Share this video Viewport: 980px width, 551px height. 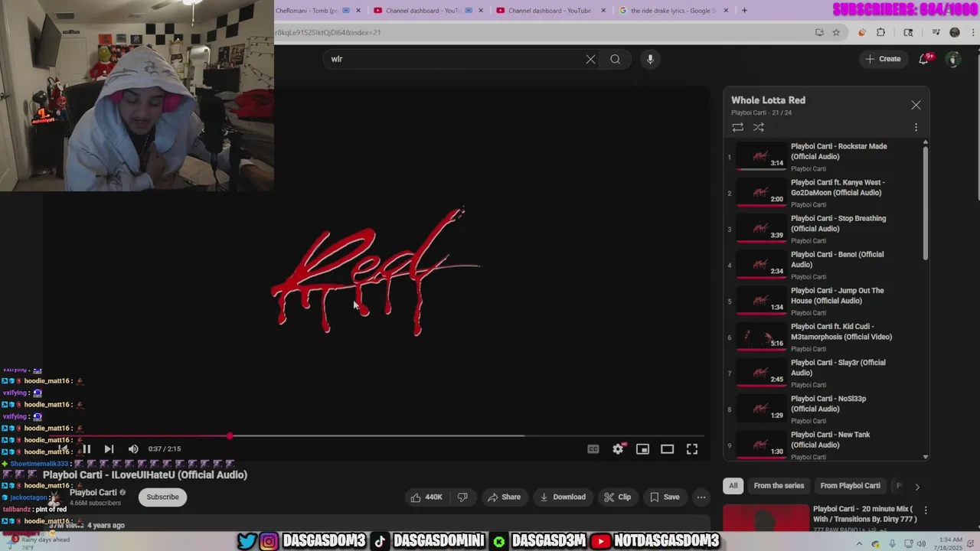coord(504,497)
